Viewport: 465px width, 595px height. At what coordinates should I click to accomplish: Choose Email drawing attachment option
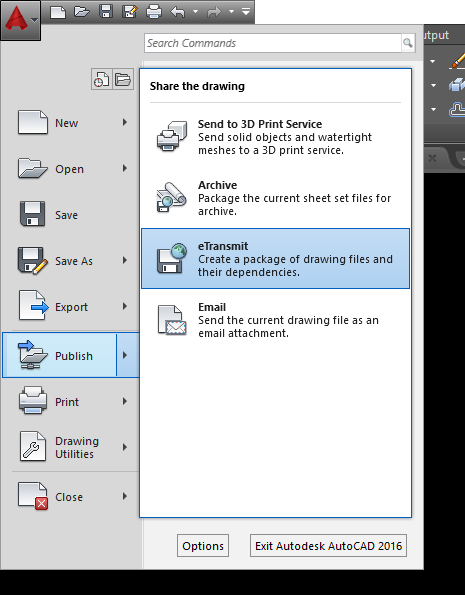click(x=276, y=320)
